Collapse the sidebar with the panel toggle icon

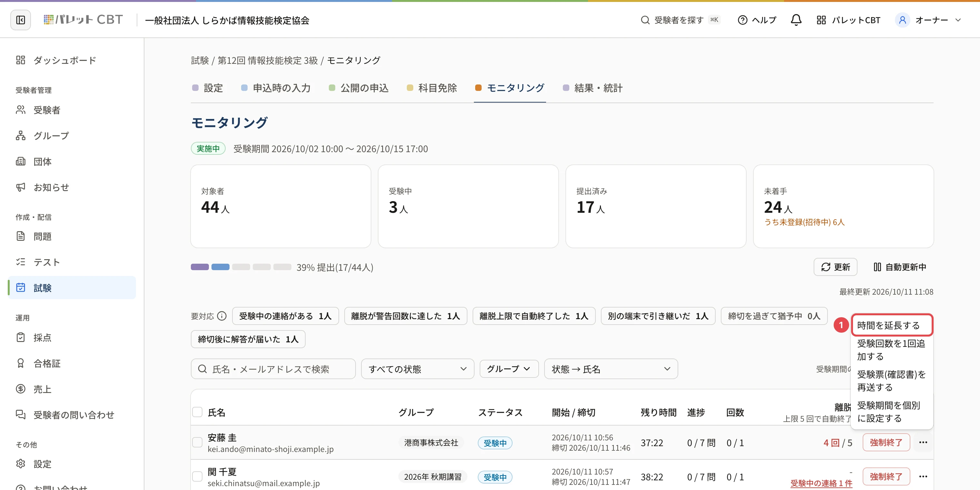pyautogui.click(x=21, y=20)
